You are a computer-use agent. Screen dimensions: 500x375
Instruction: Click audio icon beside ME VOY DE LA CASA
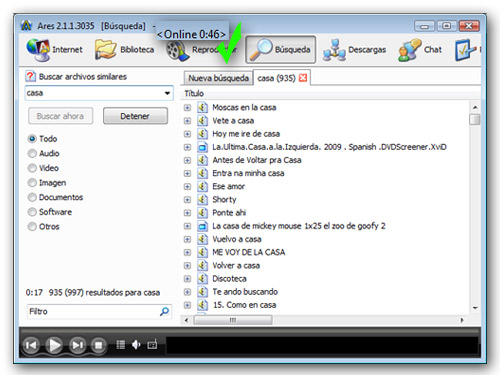coord(202,252)
